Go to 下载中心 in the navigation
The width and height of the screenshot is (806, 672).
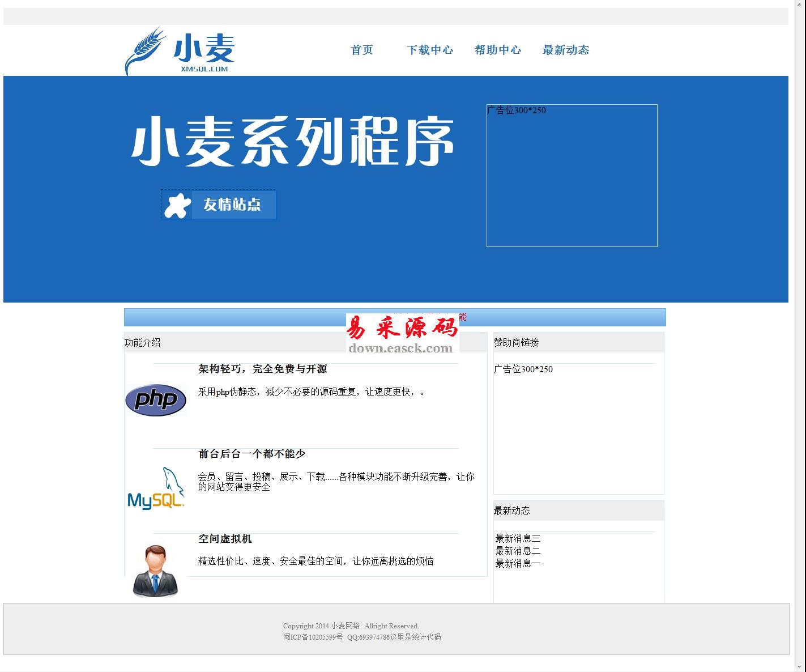click(430, 50)
